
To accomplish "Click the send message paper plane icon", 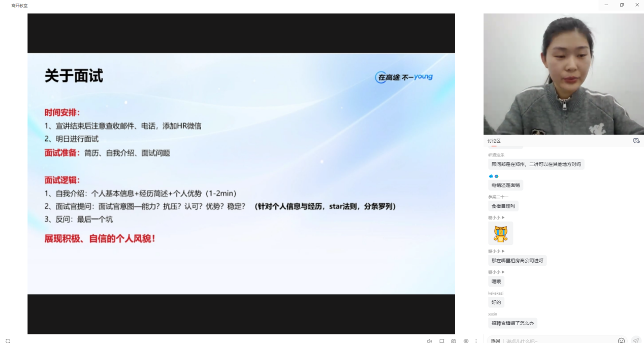I will [x=635, y=340].
